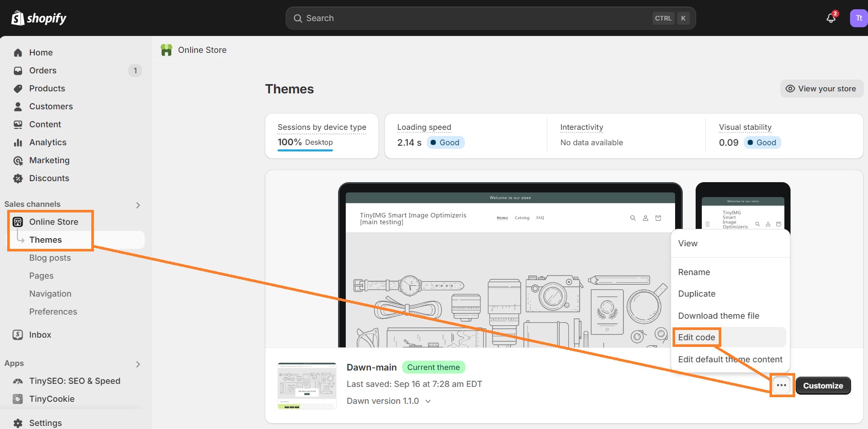Image resolution: width=868 pixels, height=429 pixels.
Task: Click the Settings gear icon
Action: coord(18,423)
